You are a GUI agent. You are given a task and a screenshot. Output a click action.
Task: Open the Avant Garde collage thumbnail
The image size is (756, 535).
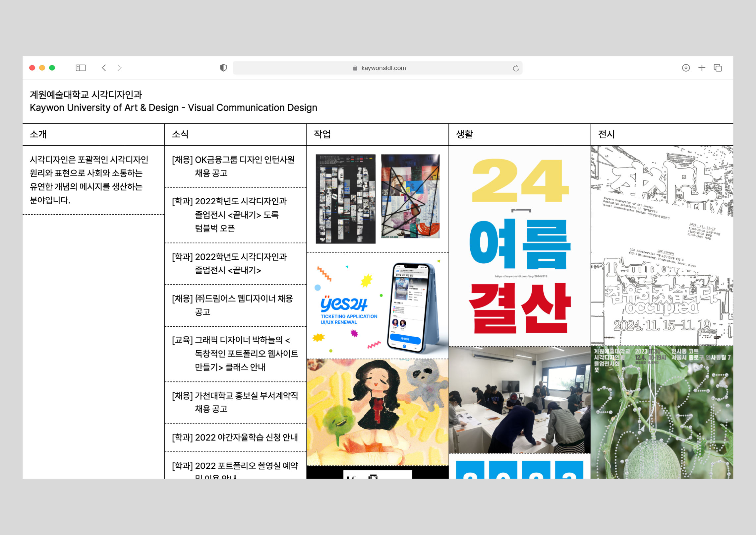click(x=411, y=196)
